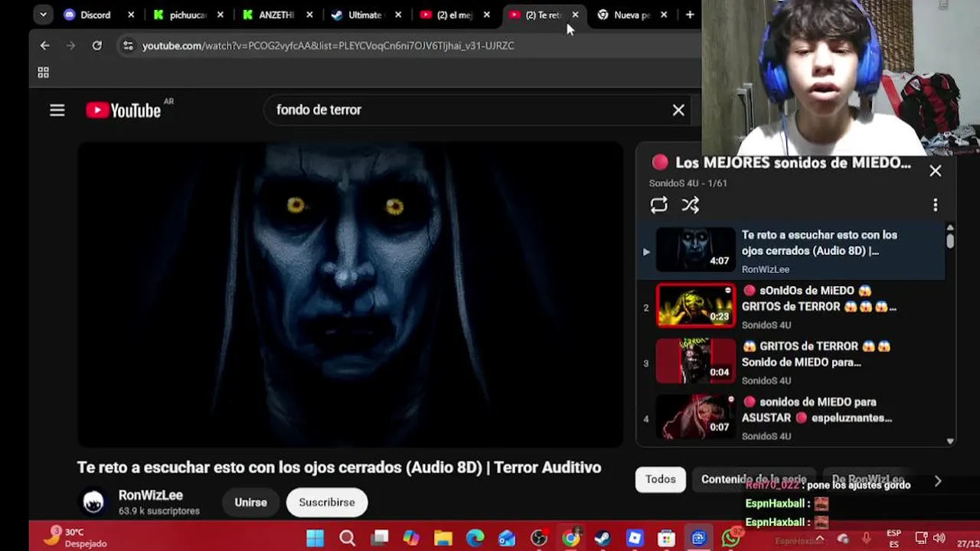Open Microsoft Edge from the taskbar

coord(475,538)
